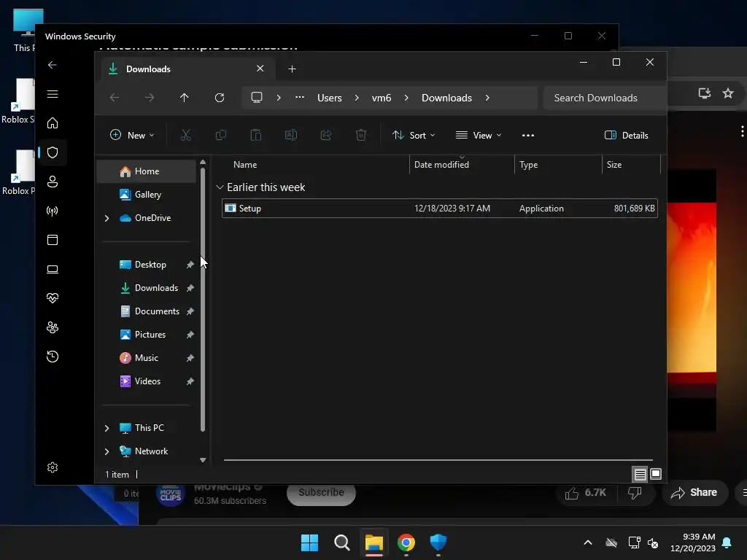Image resolution: width=747 pixels, height=560 pixels.
Task: Switch to details list view icon
Action: (640, 474)
